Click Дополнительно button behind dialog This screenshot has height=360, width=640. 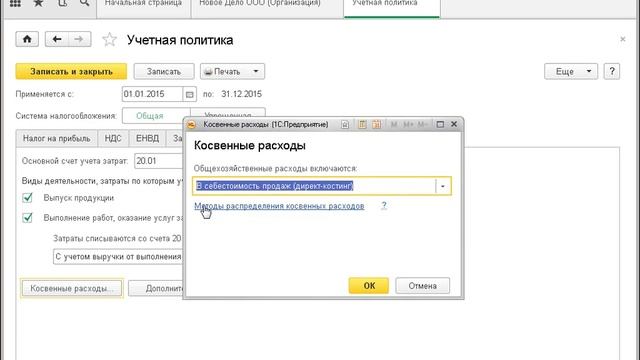pyautogui.click(x=156, y=288)
